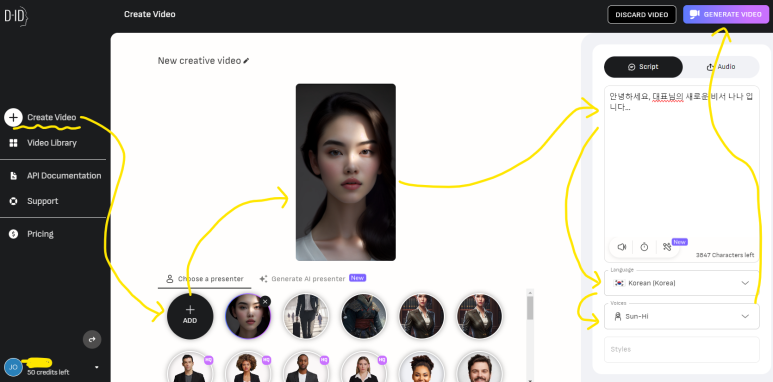Select the dark-haired woman presenter thumbnail
773x382 pixels.
(247, 316)
